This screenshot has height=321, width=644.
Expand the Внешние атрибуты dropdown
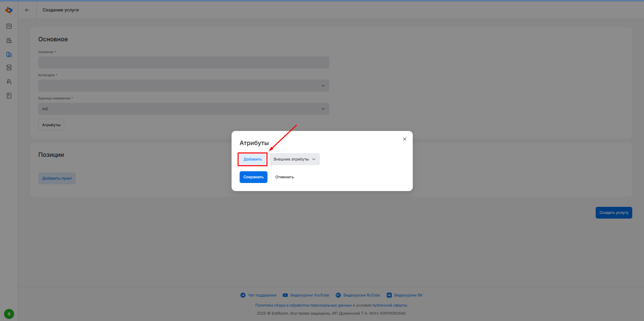294,159
